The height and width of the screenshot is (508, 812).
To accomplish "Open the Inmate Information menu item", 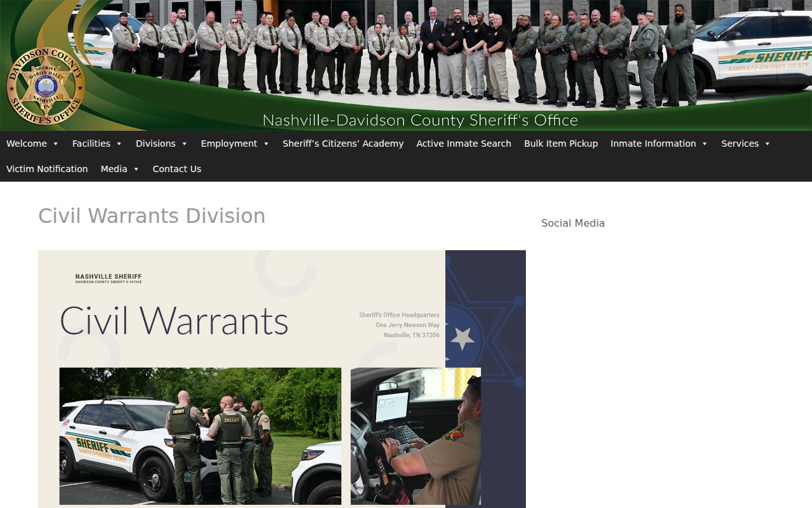I will (x=653, y=144).
